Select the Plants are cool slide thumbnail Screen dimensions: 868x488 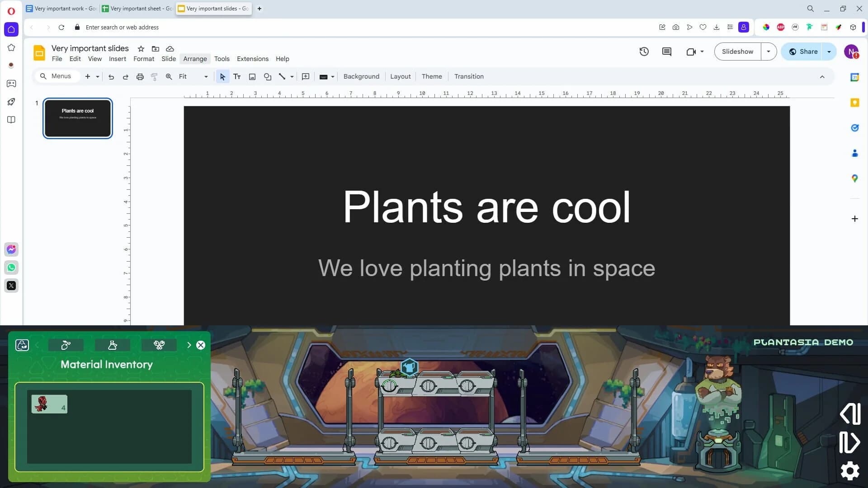(77, 118)
